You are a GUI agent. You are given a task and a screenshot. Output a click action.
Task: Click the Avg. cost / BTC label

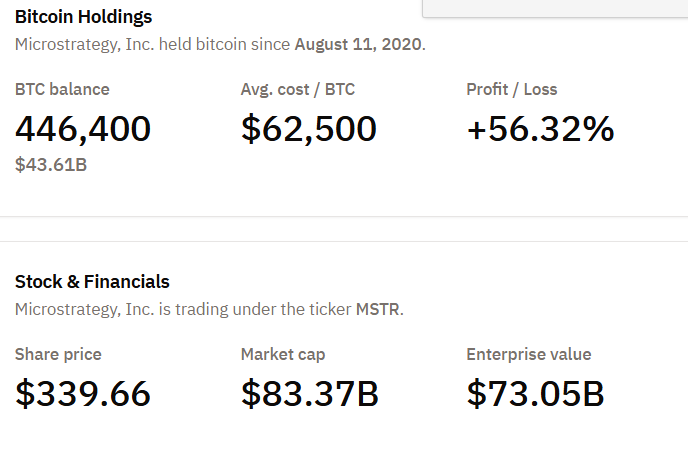(x=298, y=89)
